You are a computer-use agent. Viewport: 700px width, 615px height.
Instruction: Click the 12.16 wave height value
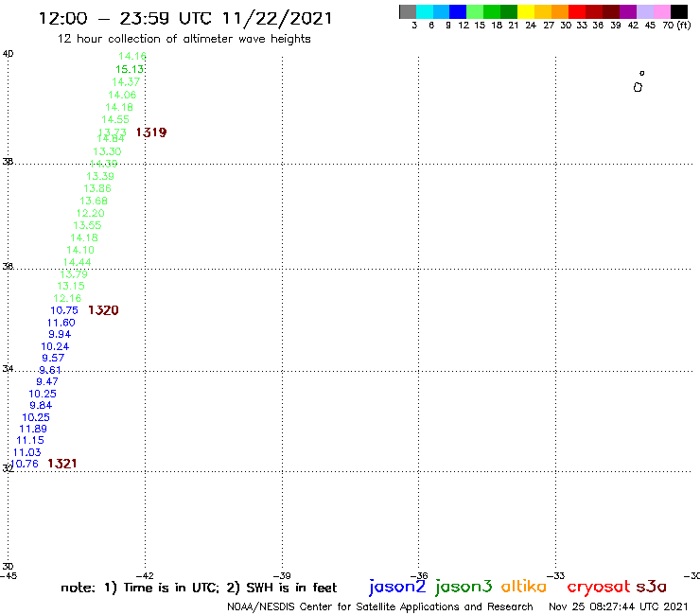click(x=67, y=298)
